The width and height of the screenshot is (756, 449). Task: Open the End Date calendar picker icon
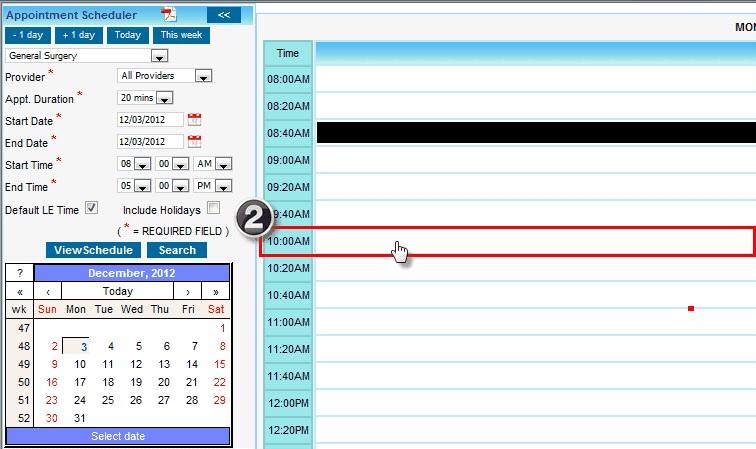click(x=195, y=141)
